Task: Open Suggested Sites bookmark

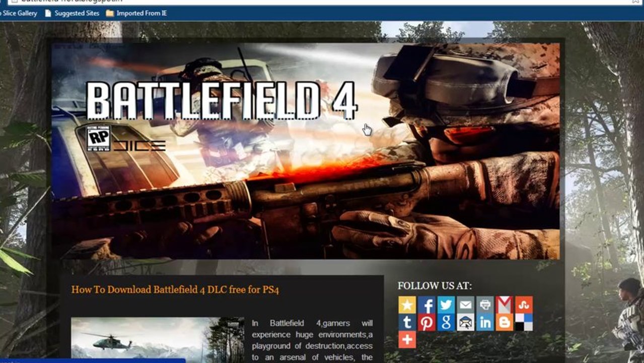Action: coord(72,13)
